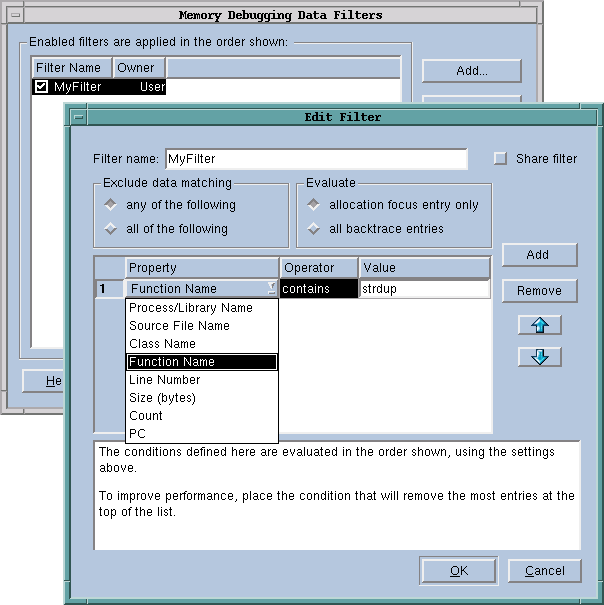The image size is (604, 605).
Task: Open the Edit Filter window menu icon
Action: (x=79, y=117)
